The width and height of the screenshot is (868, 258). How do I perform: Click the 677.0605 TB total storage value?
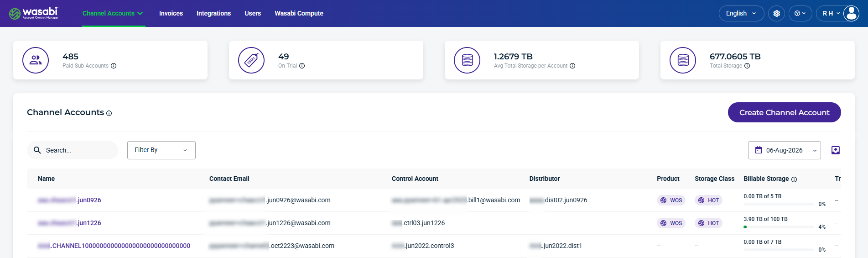(735, 57)
